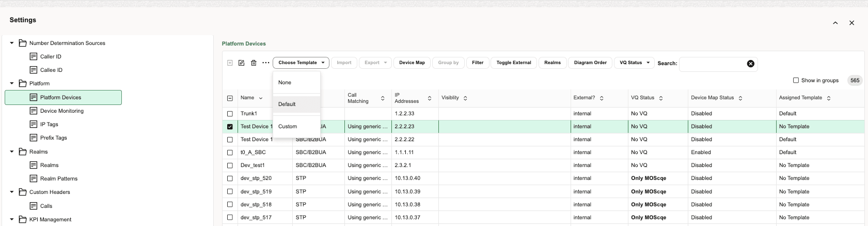Sort by Assigned Template column arrows
Image resolution: width=868 pixels, height=226 pixels.
829,98
